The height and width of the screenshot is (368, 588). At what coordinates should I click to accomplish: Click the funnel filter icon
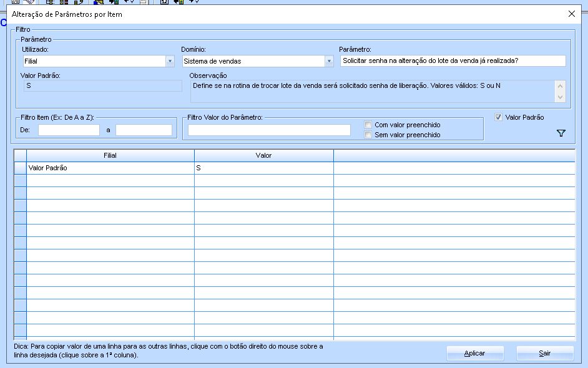(561, 133)
